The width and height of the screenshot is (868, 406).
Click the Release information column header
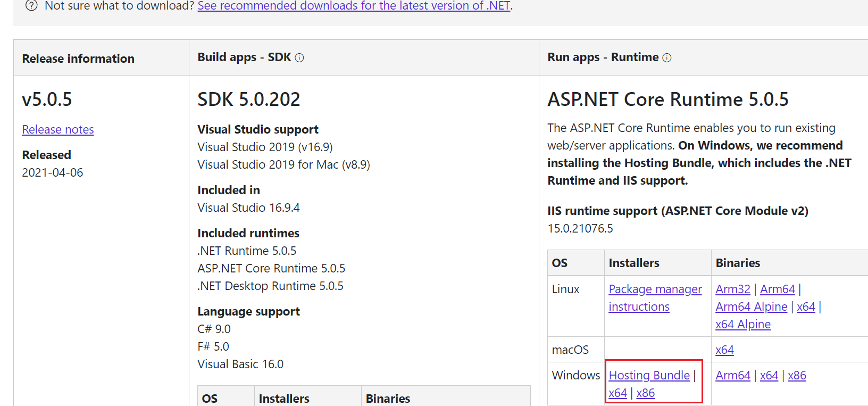coord(101,58)
